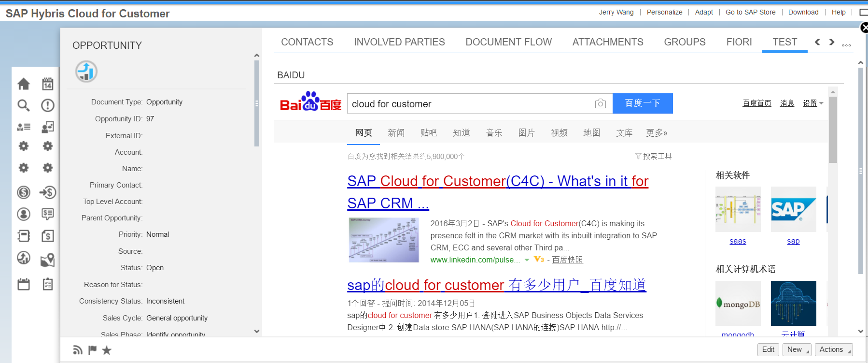868x363 pixels.
Task: Click the SAP logo related software thumbnail
Action: 793,209
